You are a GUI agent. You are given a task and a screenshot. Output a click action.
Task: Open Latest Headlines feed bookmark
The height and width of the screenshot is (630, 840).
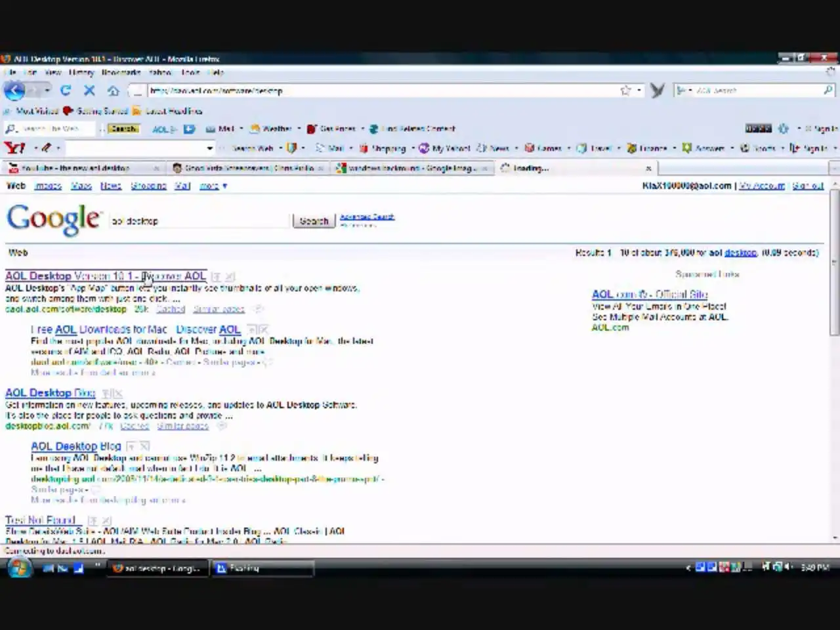coord(168,111)
